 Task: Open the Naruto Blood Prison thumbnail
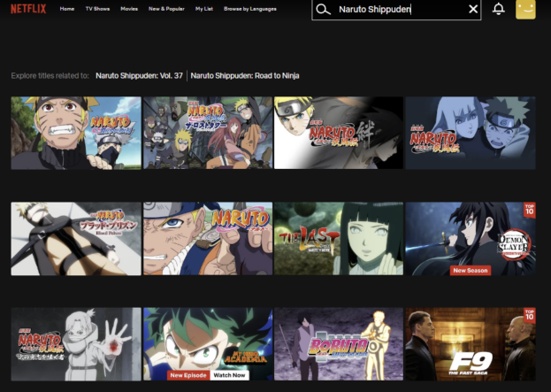pyautogui.click(x=76, y=238)
